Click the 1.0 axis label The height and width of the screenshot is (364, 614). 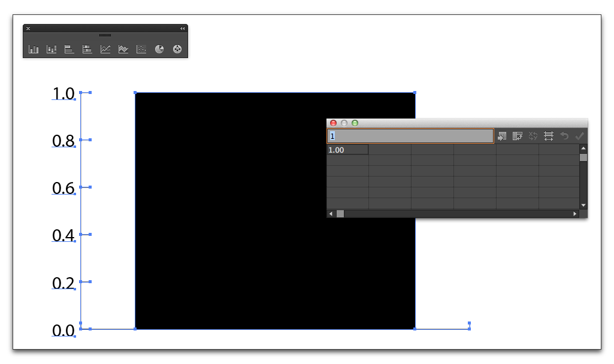pyautogui.click(x=63, y=93)
